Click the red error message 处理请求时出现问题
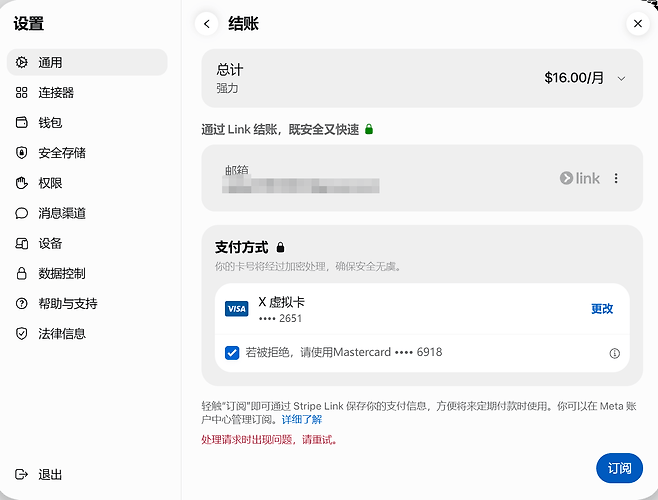658x500 pixels. (x=270, y=440)
